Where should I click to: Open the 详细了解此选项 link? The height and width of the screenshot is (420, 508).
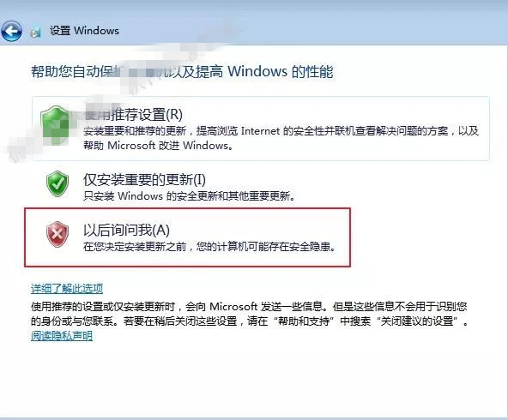click(67, 288)
